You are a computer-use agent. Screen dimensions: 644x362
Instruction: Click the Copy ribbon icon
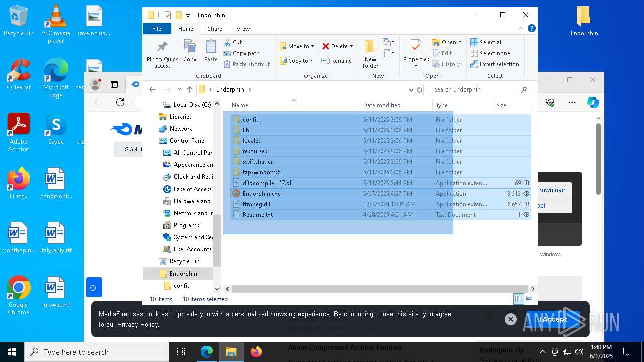(x=190, y=51)
